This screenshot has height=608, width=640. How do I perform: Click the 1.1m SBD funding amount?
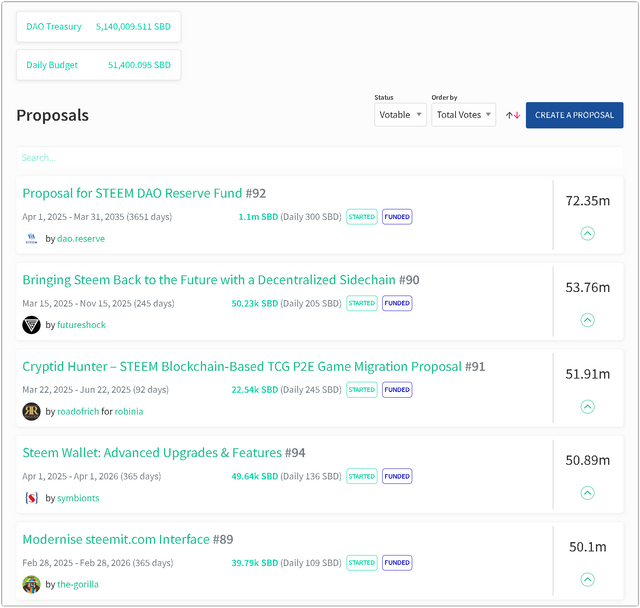point(258,217)
